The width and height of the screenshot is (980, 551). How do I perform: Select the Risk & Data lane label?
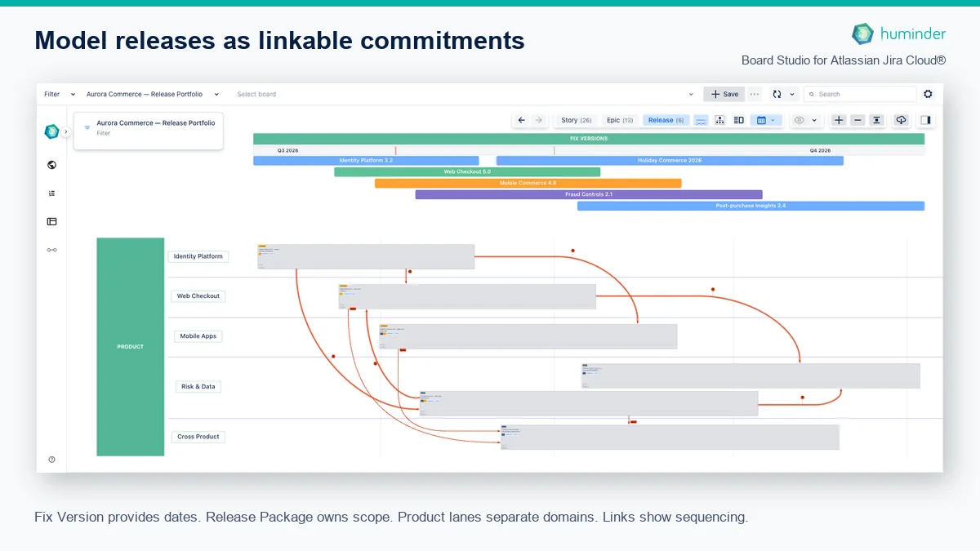(x=198, y=387)
